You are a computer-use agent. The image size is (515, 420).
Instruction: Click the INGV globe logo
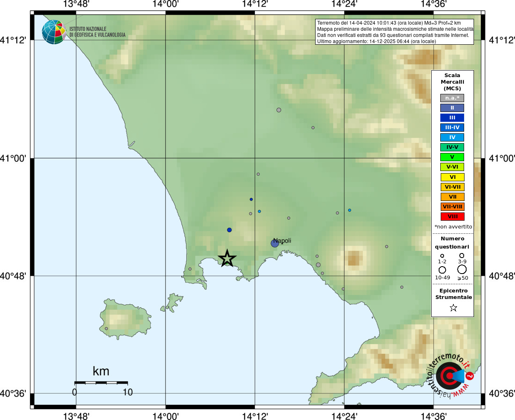54,32
